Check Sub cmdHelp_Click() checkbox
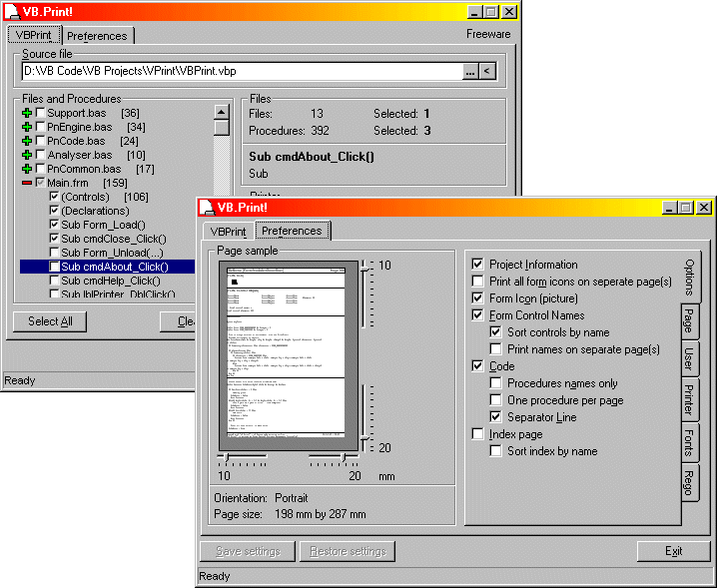Image resolution: width=718 pixels, height=588 pixels. (54, 281)
